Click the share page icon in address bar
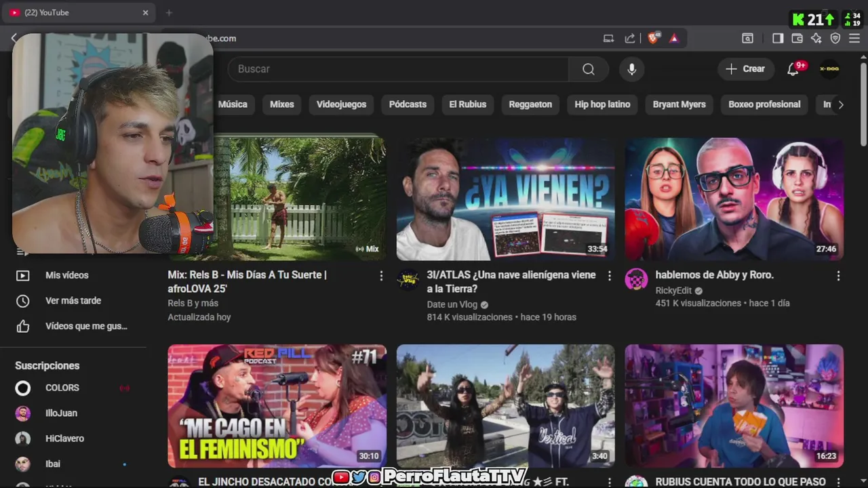Image resolution: width=868 pixels, height=488 pixels. [x=630, y=39]
